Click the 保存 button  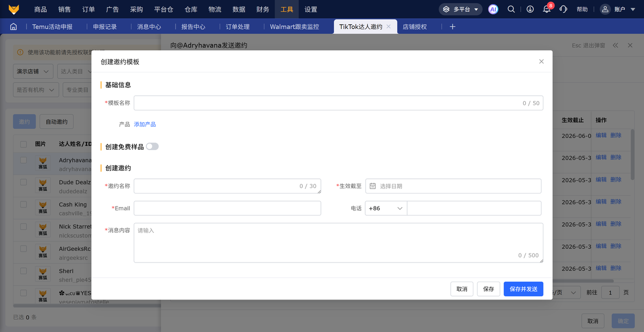click(x=489, y=289)
